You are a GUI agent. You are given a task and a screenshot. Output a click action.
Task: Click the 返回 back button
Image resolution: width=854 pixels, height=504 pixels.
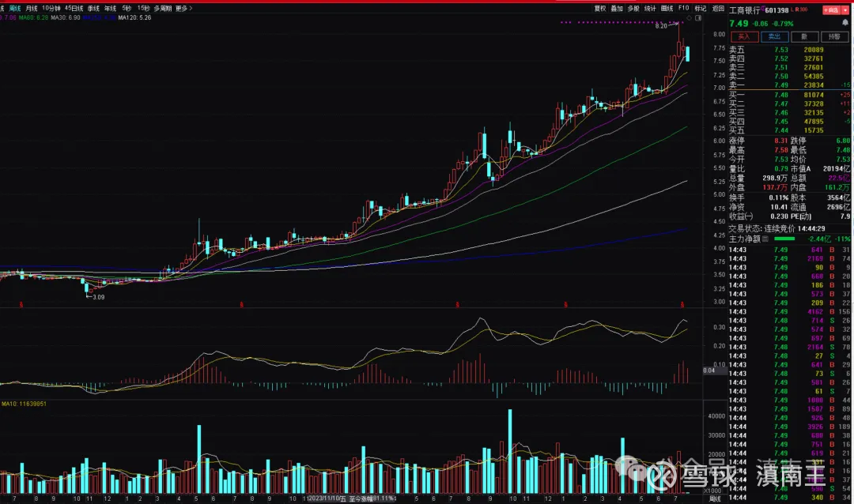tap(718, 8)
